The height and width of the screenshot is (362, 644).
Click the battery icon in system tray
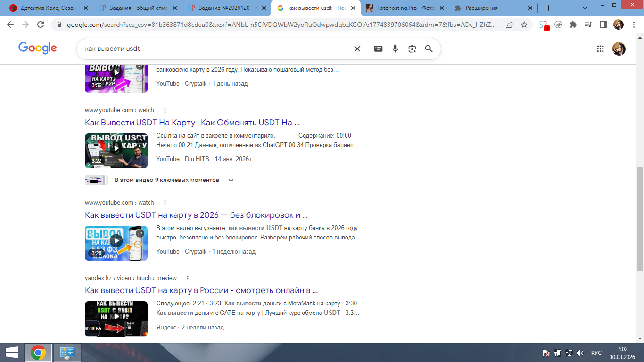(558, 353)
